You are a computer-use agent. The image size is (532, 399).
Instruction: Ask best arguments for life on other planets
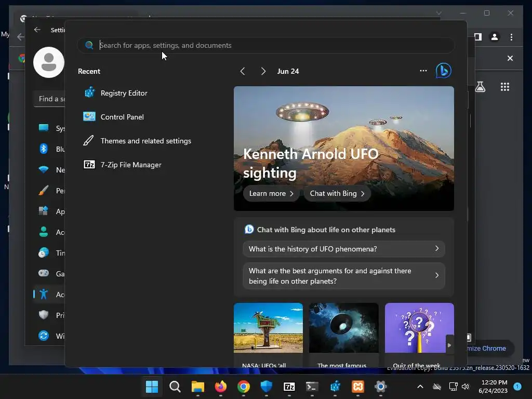click(344, 276)
